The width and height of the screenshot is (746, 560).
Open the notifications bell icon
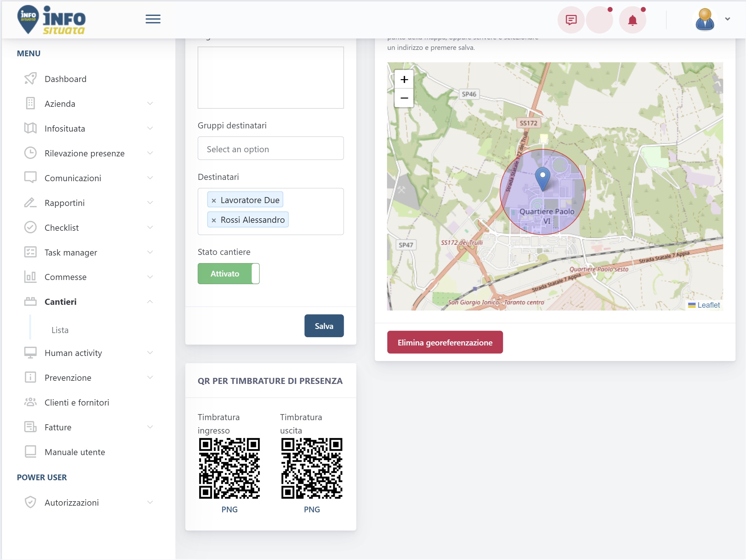(x=632, y=20)
